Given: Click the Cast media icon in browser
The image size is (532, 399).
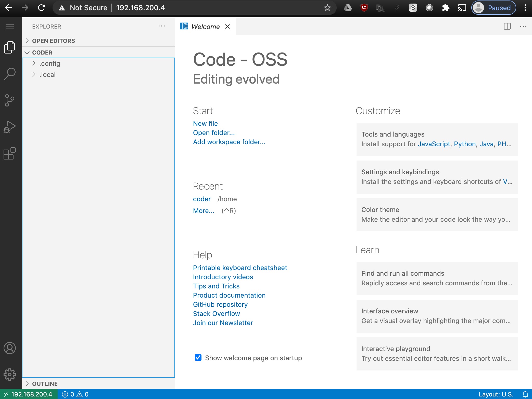Looking at the screenshot, I should (462, 8).
